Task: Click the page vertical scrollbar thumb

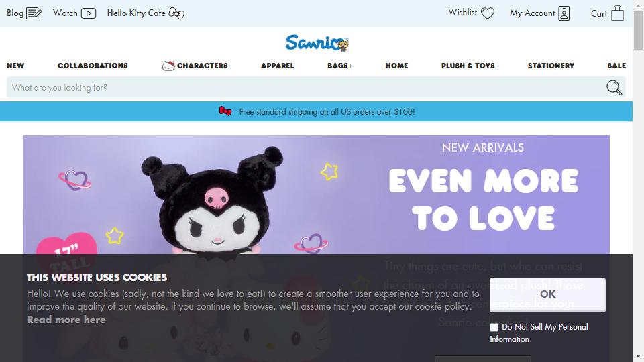Action: pyautogui.click(x=638, y=31)
